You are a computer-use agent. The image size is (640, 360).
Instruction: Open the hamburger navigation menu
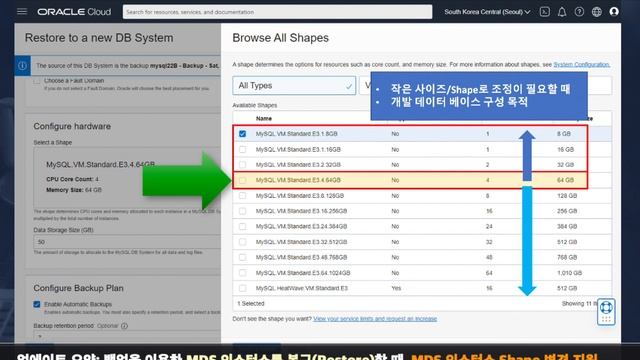(22, 11)
